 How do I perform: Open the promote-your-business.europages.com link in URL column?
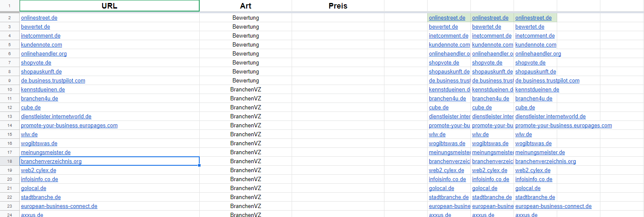point(69,126)
